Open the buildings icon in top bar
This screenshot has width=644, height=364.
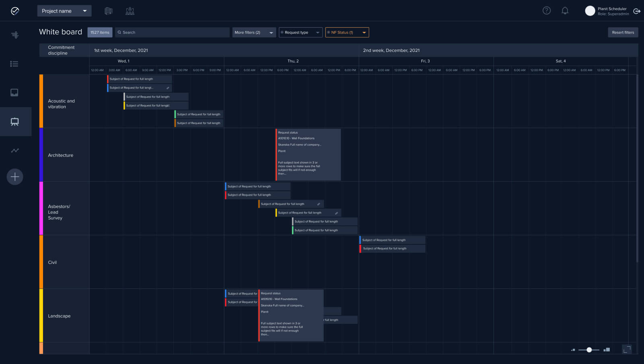109,11
